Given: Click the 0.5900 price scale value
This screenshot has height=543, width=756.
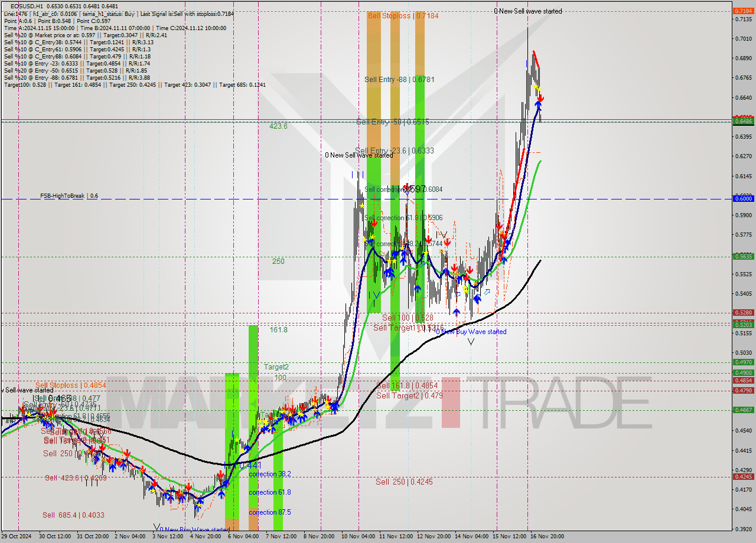Looking at the screenshot, I should (743, 215).
